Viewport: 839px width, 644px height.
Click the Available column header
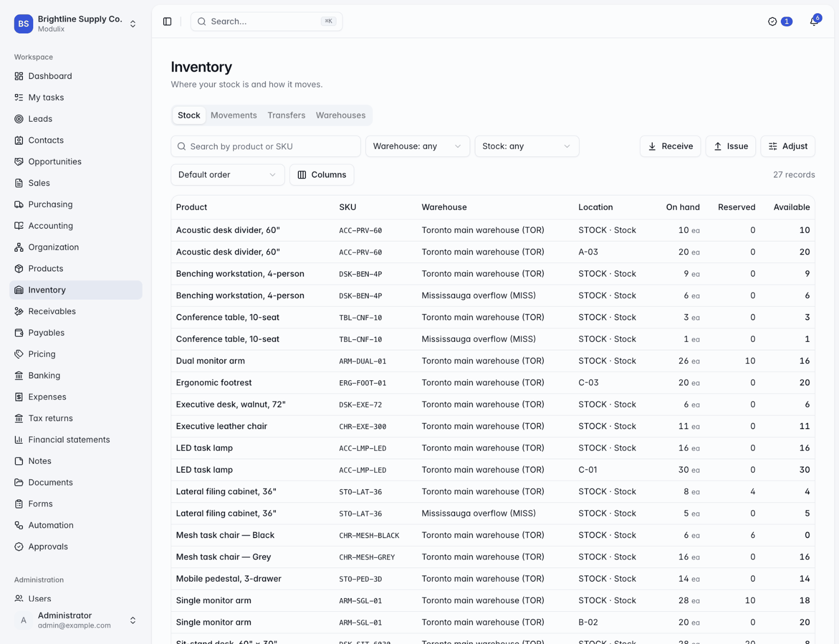click(x=791, y=207)
